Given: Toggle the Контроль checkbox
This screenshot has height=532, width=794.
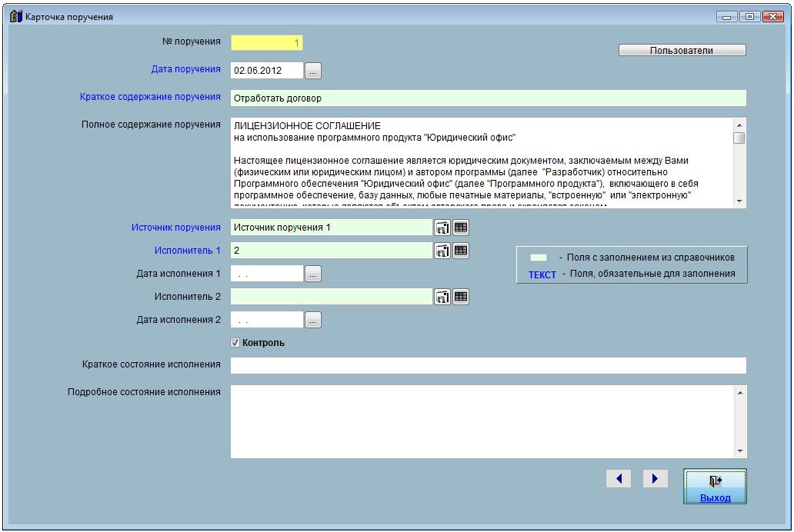Looking at the screenshot, I should tap(235, 343).
